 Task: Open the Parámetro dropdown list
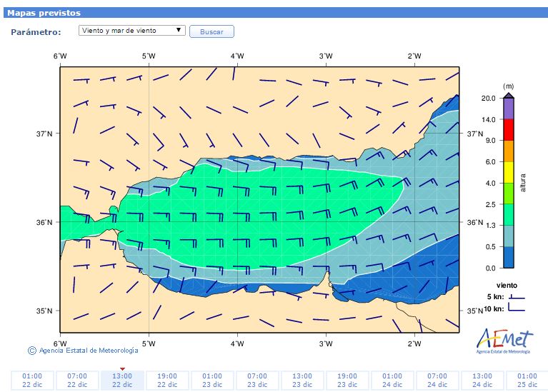point(132,31)
